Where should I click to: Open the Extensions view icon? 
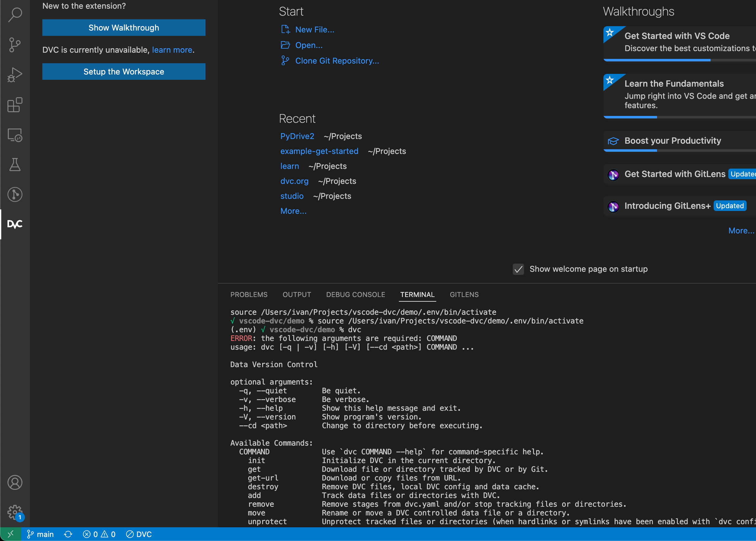click(x=15, y=105)
